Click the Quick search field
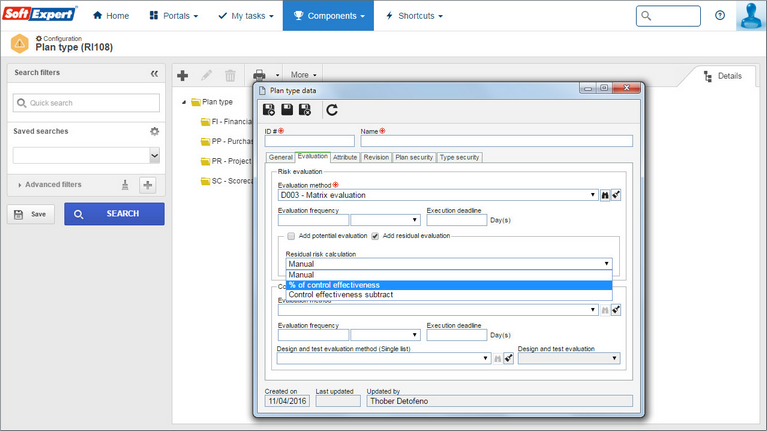767x431 pixels. pyautogui.click(x=86, y=103)
